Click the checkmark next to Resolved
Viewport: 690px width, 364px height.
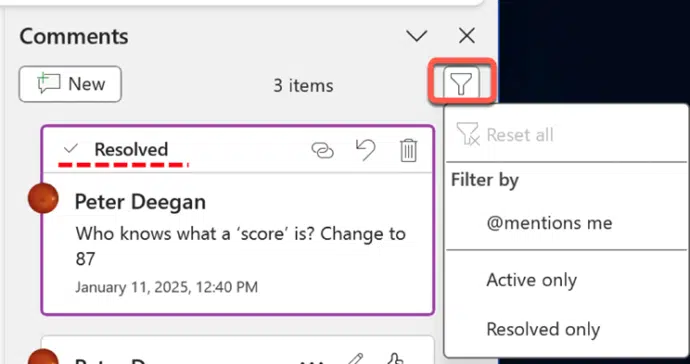click(70, 149)
